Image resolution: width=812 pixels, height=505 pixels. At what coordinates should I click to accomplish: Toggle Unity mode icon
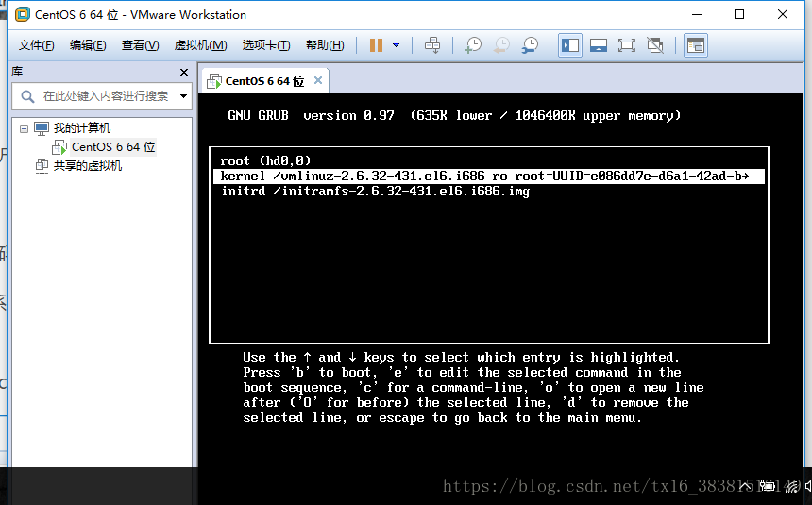tap(655, 45)
